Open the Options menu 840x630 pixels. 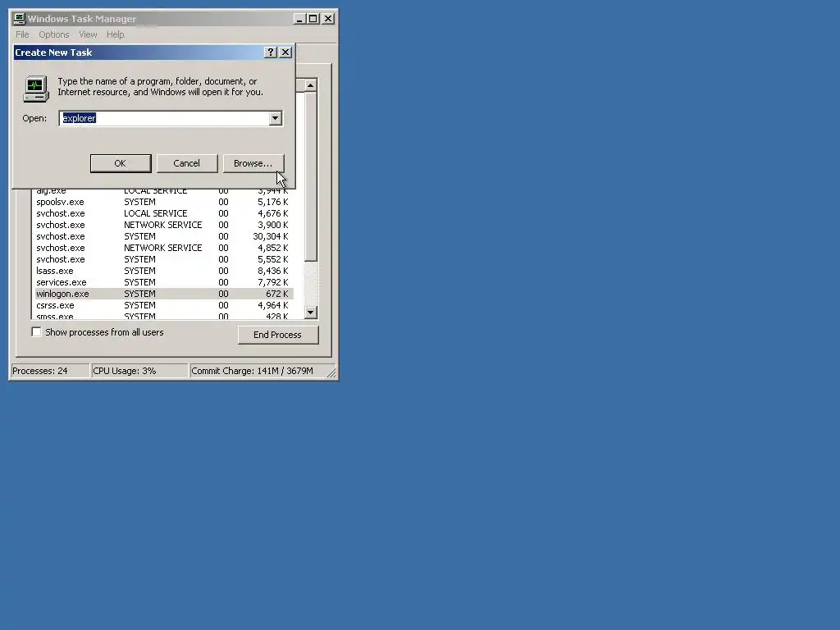point(53,34)
